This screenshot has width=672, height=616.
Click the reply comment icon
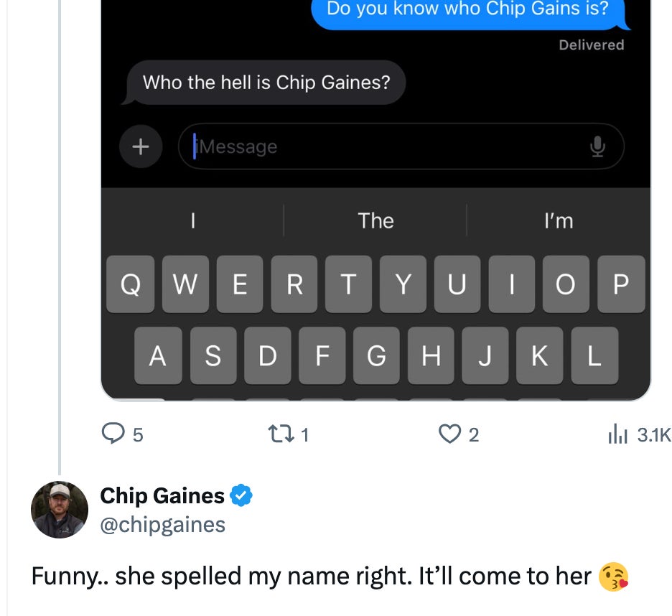coord(113,434)
